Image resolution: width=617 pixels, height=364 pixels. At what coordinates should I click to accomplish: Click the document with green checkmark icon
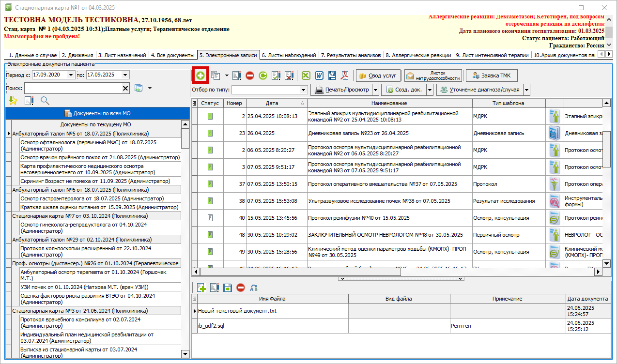coord(276,76)
